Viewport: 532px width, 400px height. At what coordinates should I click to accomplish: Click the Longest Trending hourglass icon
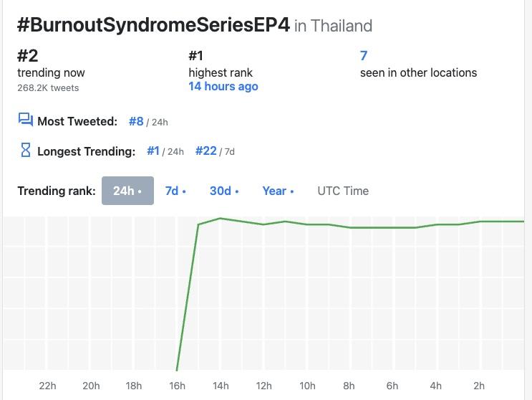click(x=26, y=151)
